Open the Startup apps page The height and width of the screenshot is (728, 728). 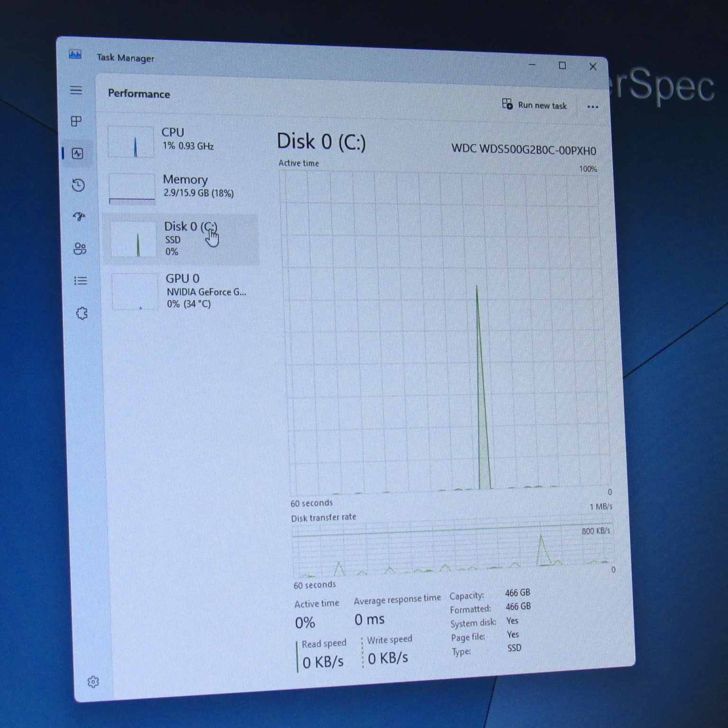pos(79,217)
